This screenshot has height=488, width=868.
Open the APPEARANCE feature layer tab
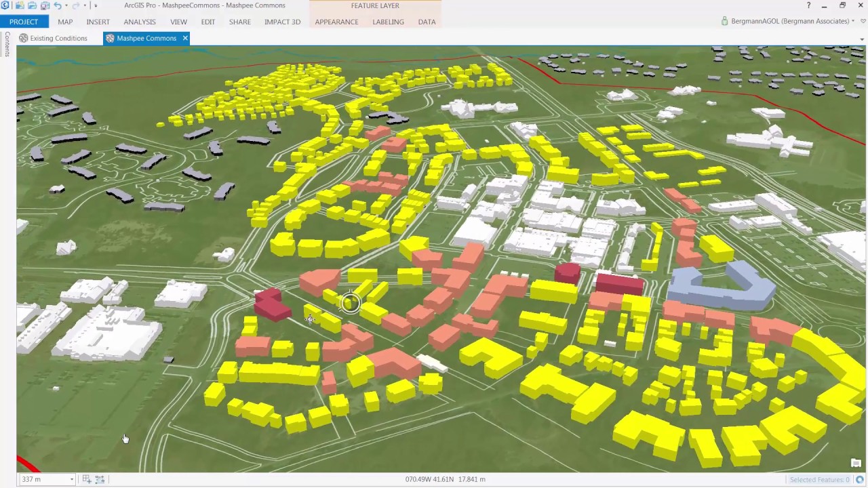pos(336,22)
